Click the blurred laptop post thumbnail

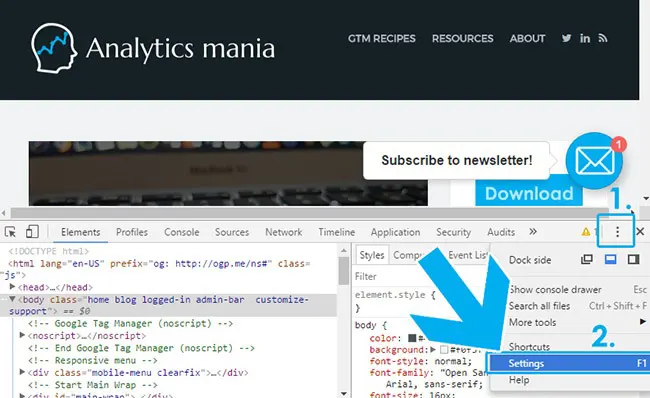[x=228, y=174]
